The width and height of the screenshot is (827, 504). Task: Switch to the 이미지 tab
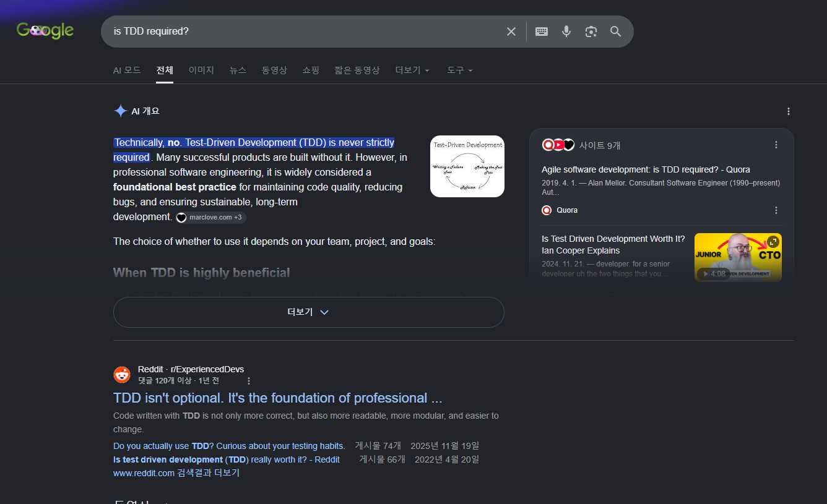pos(201,70)
